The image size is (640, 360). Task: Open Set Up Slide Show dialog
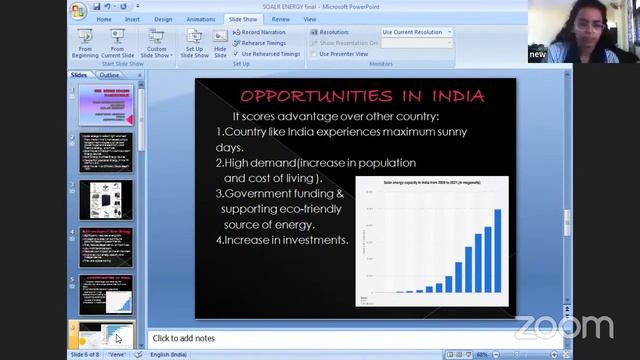pyautogui.click(x=194, y=43)
